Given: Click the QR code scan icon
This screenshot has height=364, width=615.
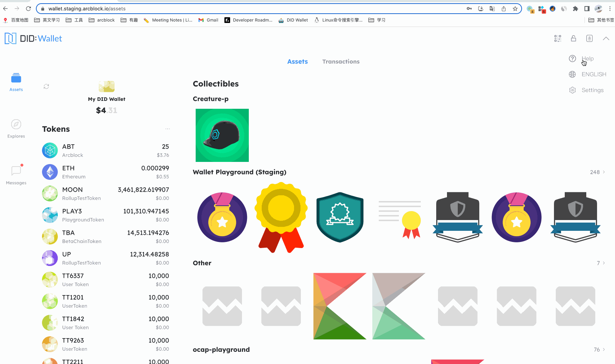Looking at the screenshot, I should tap(558, 38).
